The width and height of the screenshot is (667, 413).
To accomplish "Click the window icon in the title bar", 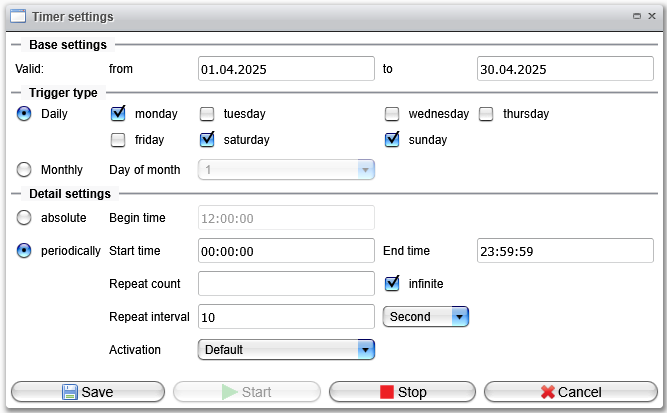I will pyautogui.click(x=18, y=17).
